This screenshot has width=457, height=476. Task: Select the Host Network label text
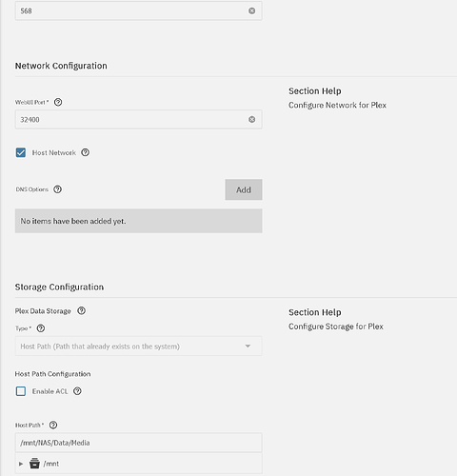coord(54,152)
